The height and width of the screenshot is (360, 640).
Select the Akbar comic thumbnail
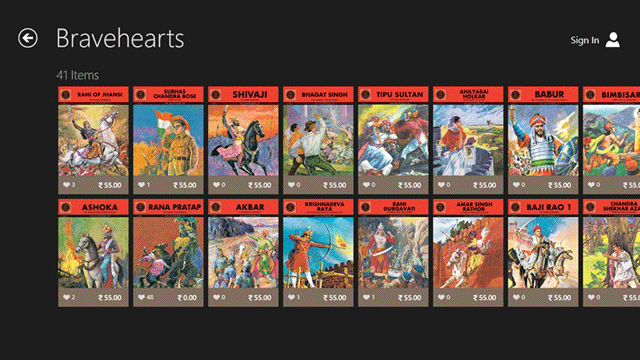point(243,253)
